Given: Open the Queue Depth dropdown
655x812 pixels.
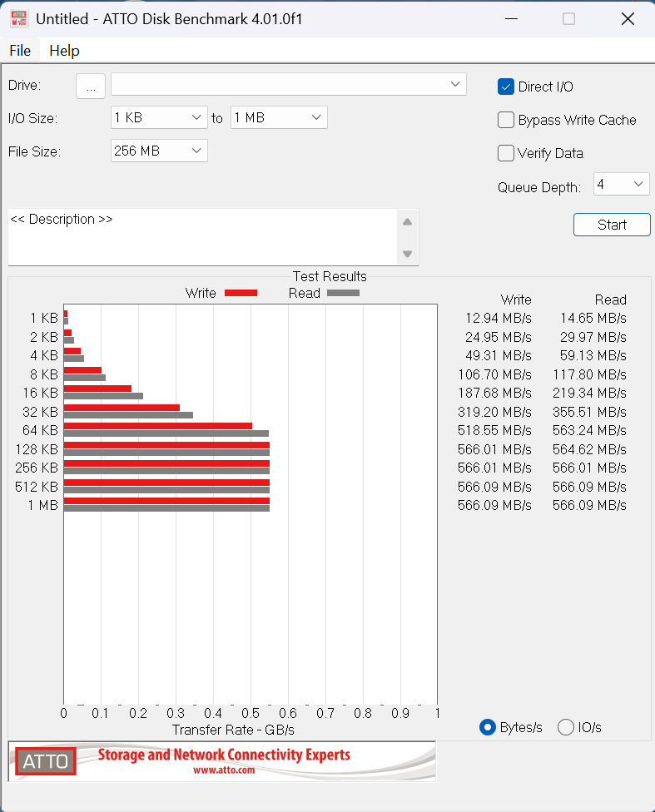Looking at the screenshot, I should 622,185.
